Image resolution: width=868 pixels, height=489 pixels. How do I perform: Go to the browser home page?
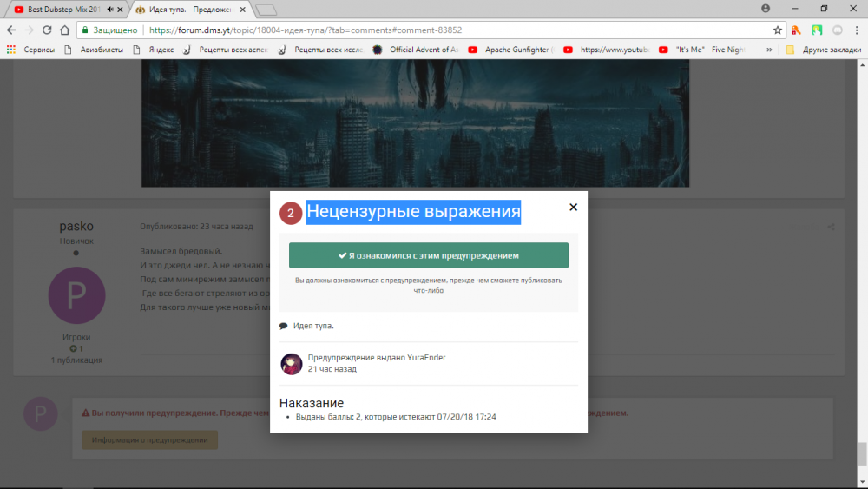(x=64, y=30)
